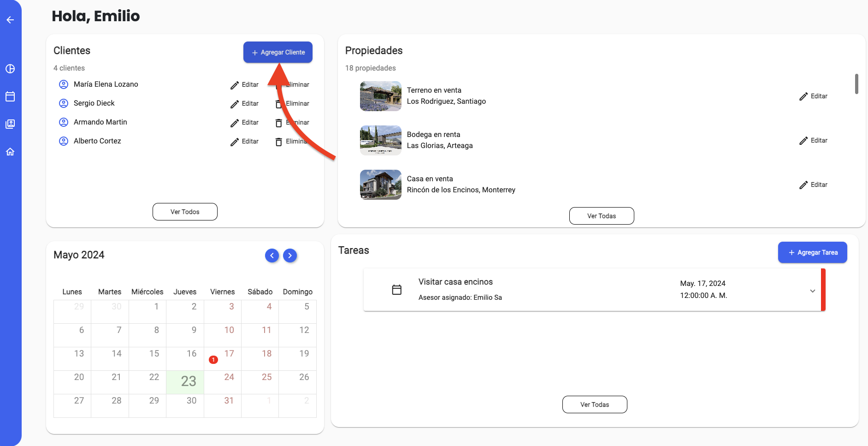Open the Bodega en renta thumbnail
The image size is (868, 446).
[381, 140]
